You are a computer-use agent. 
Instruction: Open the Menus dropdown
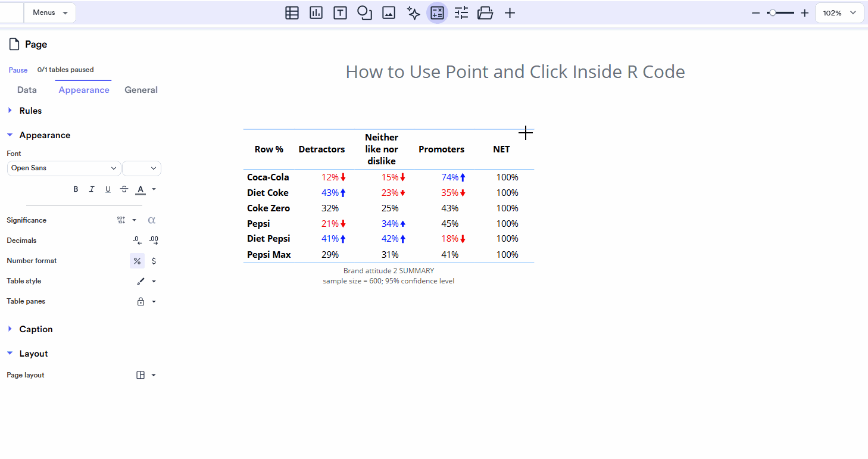click(50, 13)
